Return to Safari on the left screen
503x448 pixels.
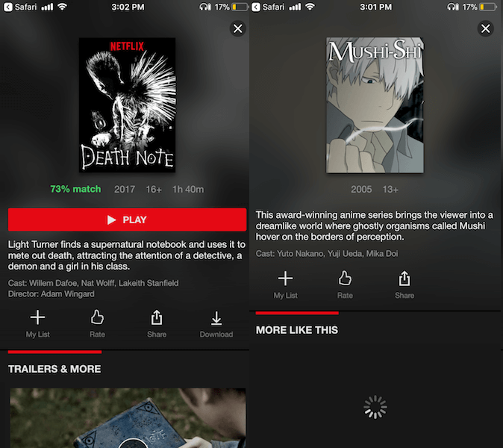tap(20, 7)
